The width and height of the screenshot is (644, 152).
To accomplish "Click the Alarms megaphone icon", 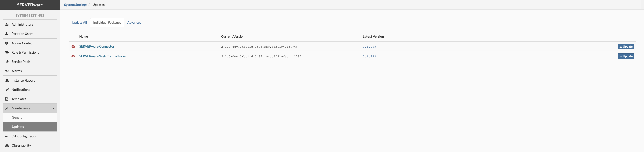I will coord(7,71).
